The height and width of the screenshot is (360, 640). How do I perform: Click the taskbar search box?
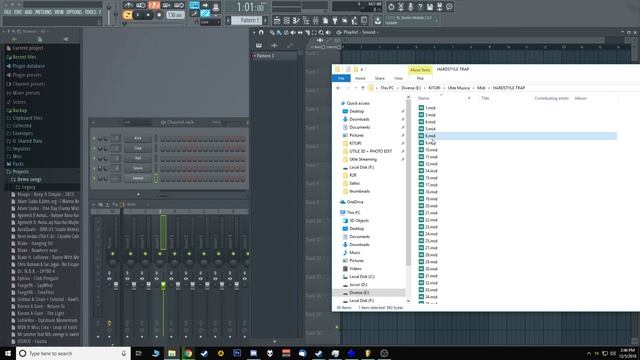click(73, 353)
